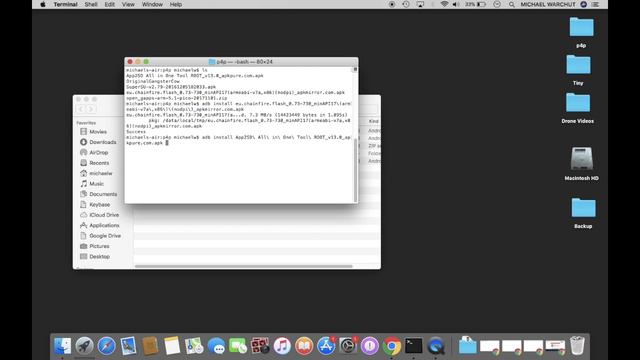Click MICHAEL WARCHUT user menu

pos(548,4)
